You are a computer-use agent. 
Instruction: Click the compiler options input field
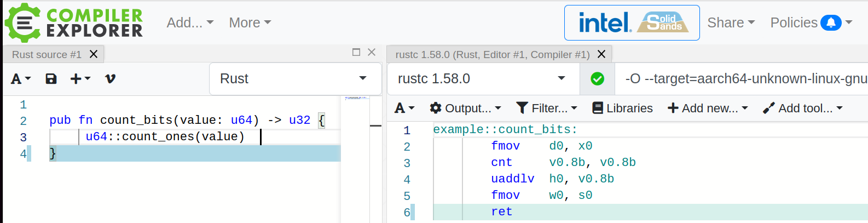pos(742,79)
